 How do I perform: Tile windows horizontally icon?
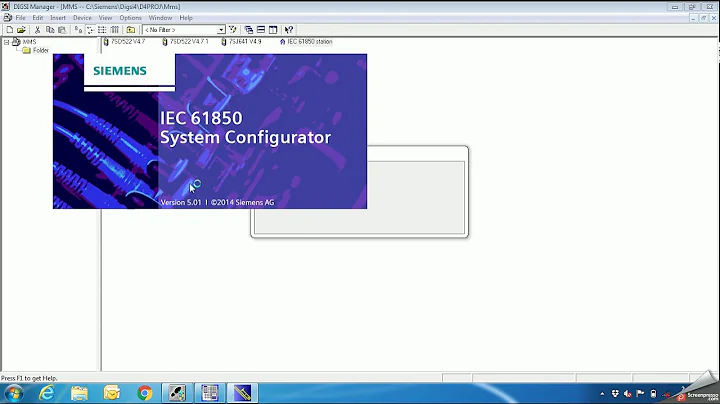(261, 30)
